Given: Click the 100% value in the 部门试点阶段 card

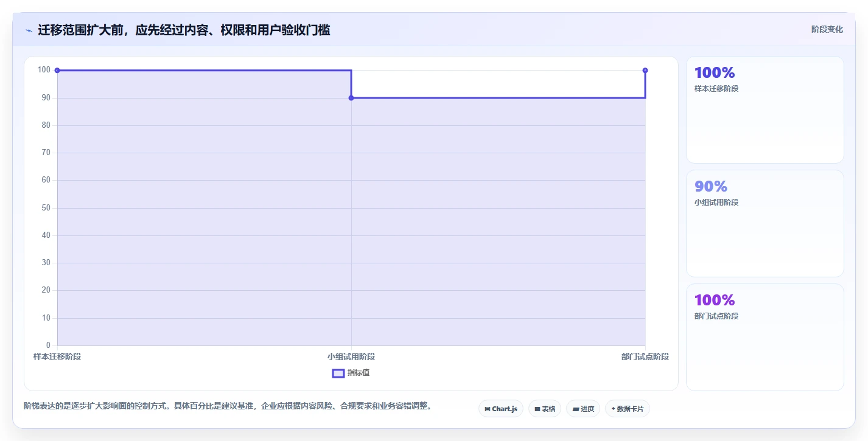Looking at the screenshot, I should [715, 300].
